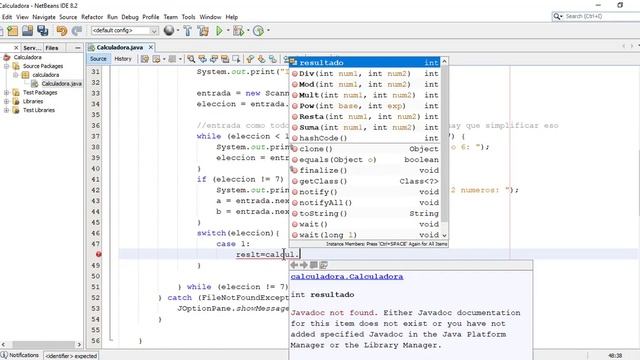
Task: Switch to History view button
Action: 123,59
